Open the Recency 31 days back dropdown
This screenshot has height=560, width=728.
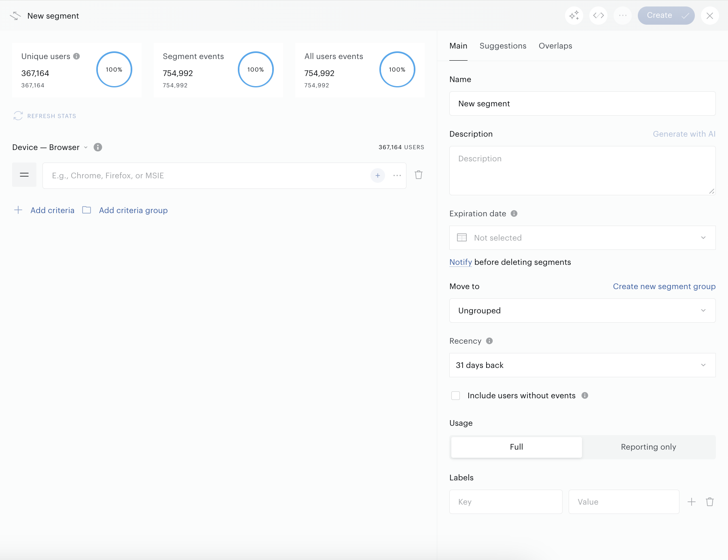coord(582,365)
